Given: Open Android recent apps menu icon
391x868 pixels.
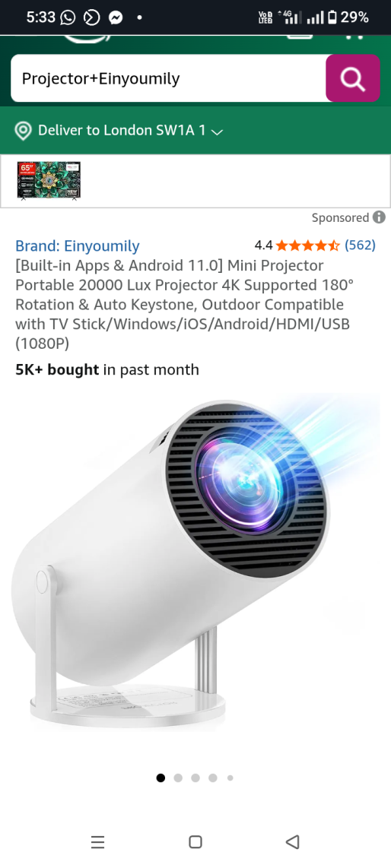Looking at the screenshot, I should 97,842.
